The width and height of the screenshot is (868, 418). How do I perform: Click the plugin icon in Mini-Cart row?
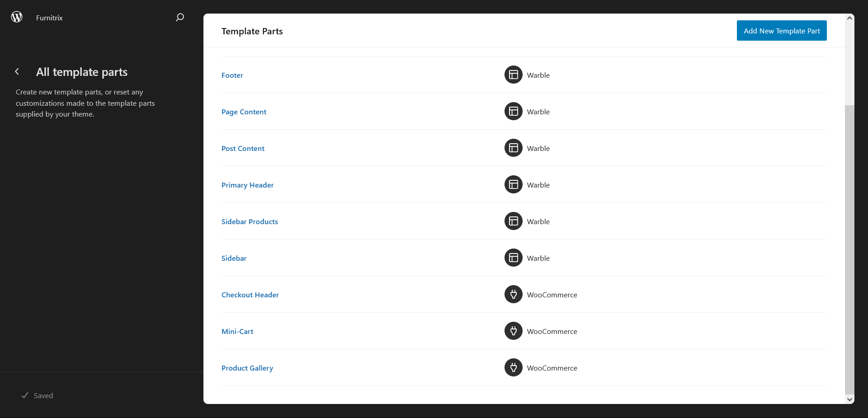513,331
